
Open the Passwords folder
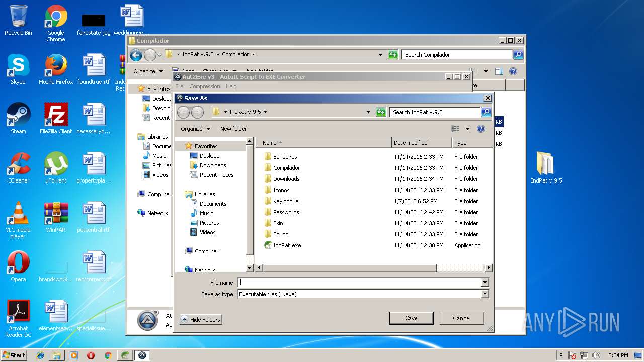pos(286,212)
